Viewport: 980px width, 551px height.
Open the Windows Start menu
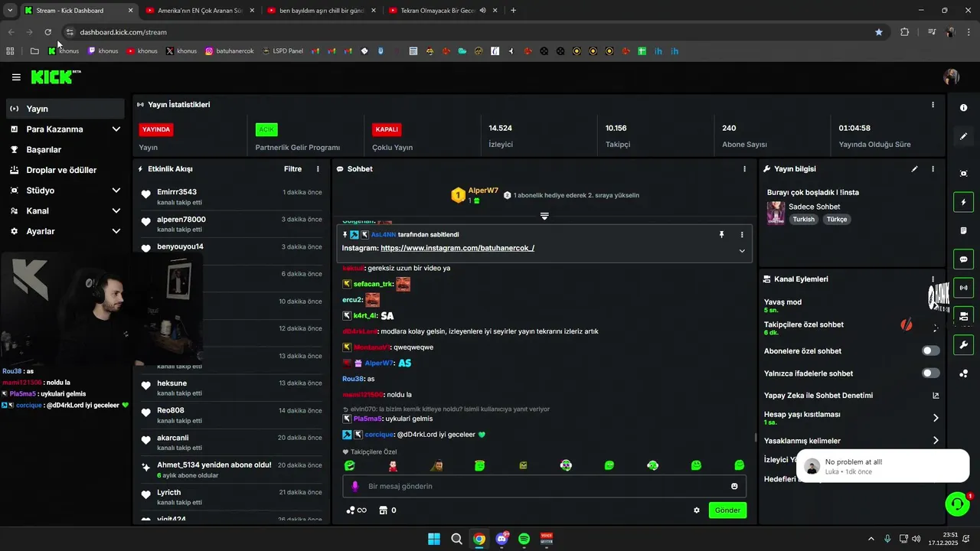point(433,539)
